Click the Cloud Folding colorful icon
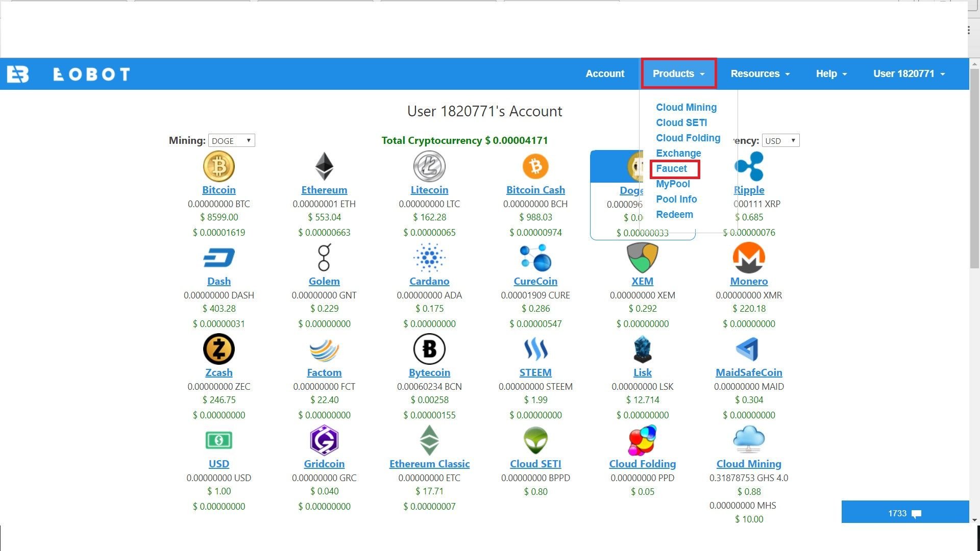 pos(642,440)
